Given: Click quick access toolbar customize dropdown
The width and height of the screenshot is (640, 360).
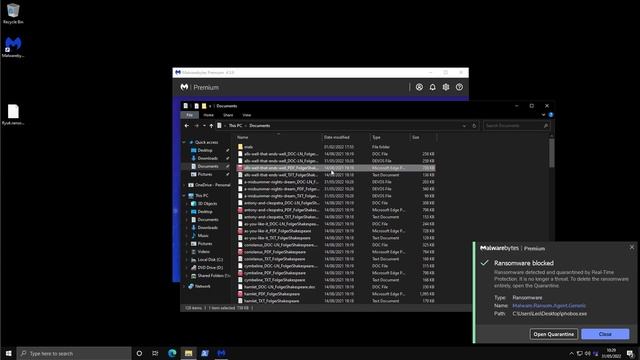Looking at the screenshot, I should click(210, 106).
